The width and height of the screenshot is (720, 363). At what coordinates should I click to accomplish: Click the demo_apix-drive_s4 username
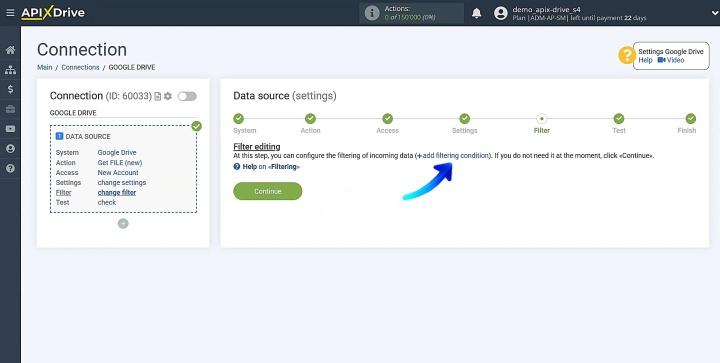click(x=546, y=9)
